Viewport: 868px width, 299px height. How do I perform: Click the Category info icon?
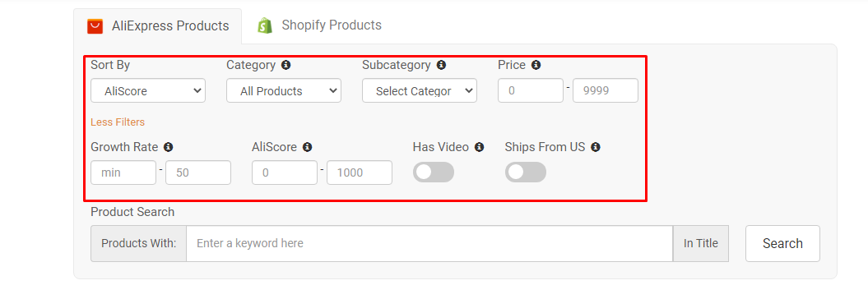tap(285, 65)
